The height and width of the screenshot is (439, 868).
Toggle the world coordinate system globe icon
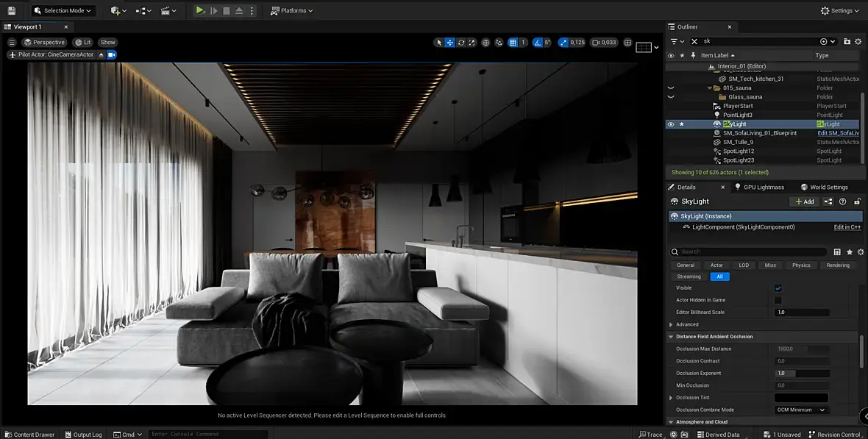485,43
